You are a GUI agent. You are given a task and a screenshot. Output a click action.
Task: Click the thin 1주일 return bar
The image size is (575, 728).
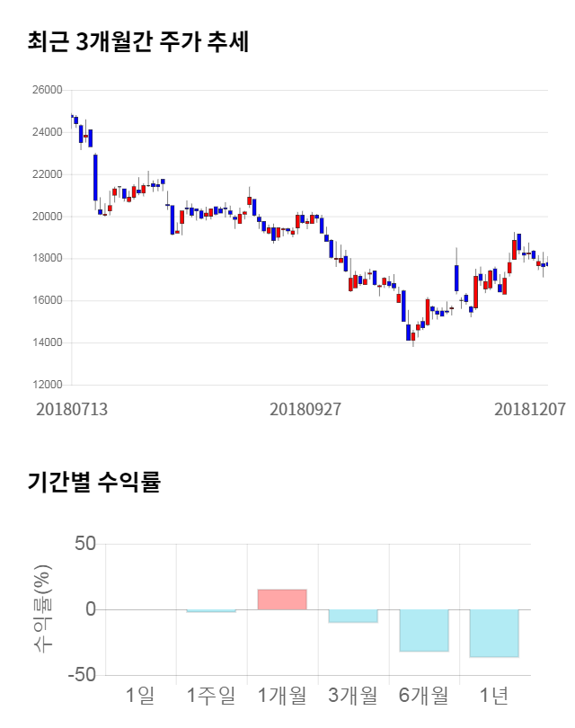pos(210,611)
